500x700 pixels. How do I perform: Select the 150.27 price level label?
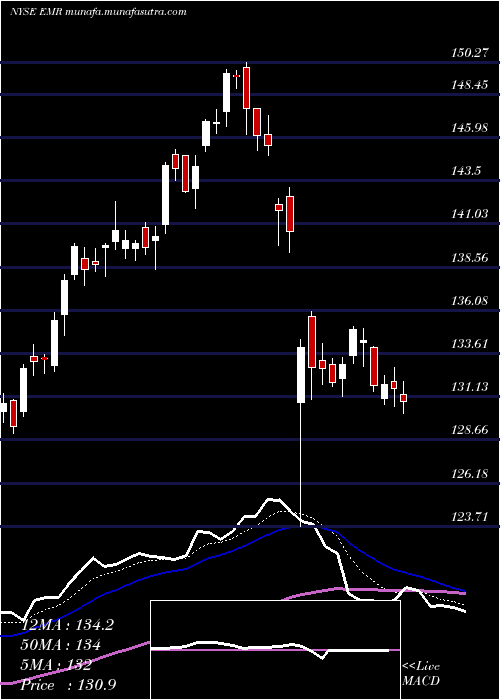[x=470, y=53]
